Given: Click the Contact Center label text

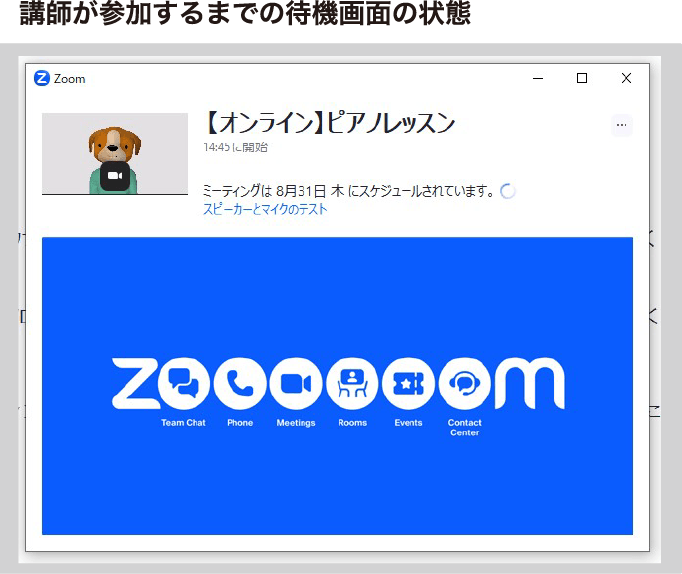Looking at the screenshot, I should pyautogui.click(x=465, y=427).
